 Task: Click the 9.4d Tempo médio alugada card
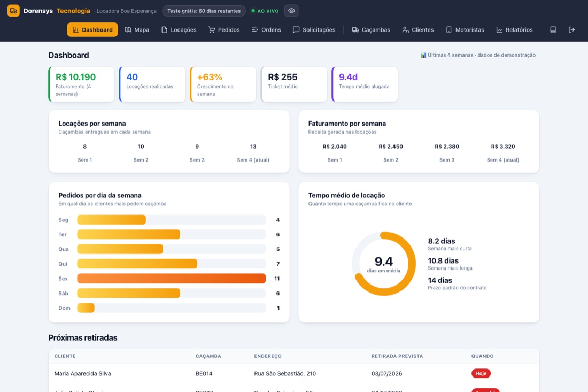coord(365,84)
